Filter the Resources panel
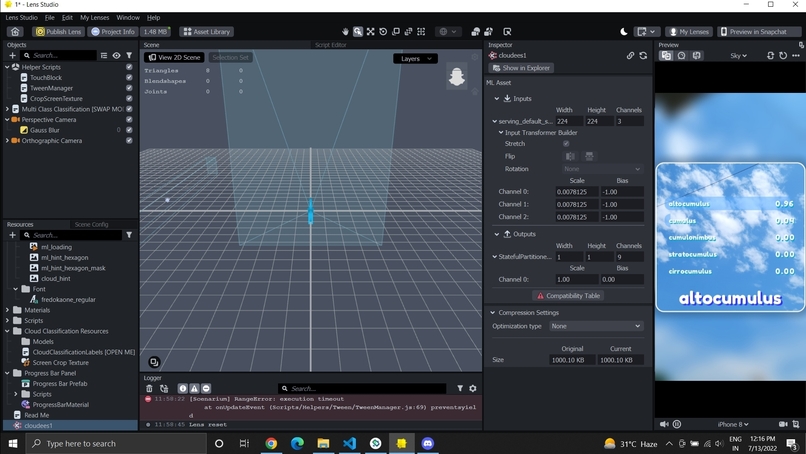The height and width of the screenshot is (454, 806). coord(129,235)
